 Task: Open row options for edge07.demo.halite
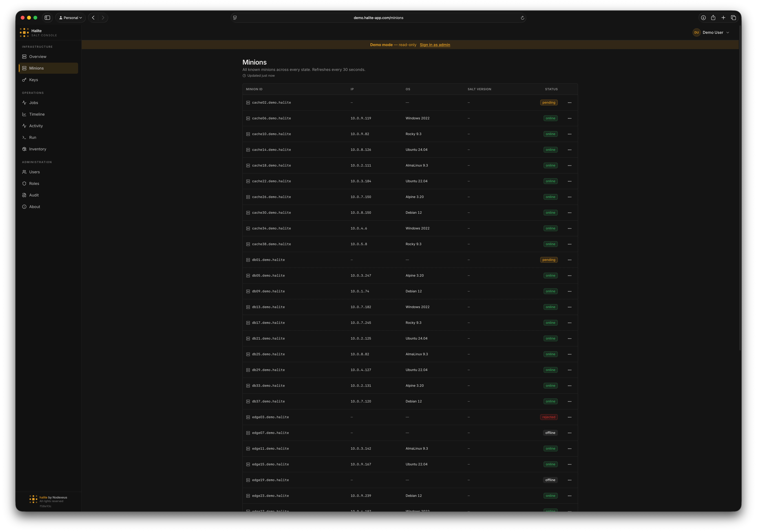point(569,433)
